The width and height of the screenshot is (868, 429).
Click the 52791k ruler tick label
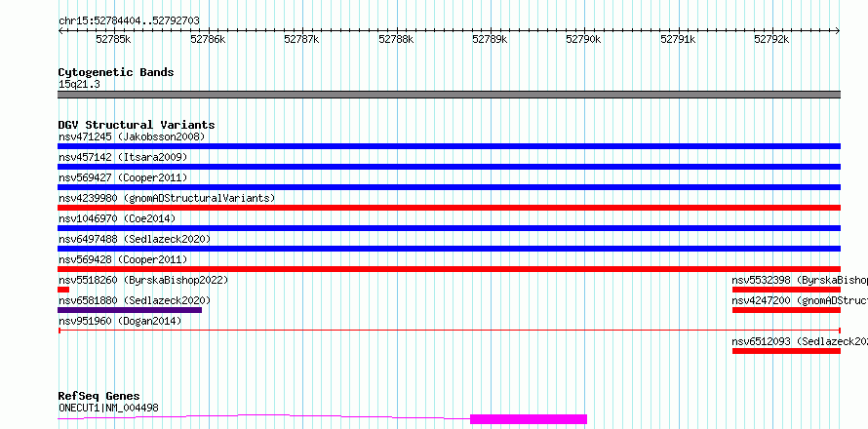678,39
